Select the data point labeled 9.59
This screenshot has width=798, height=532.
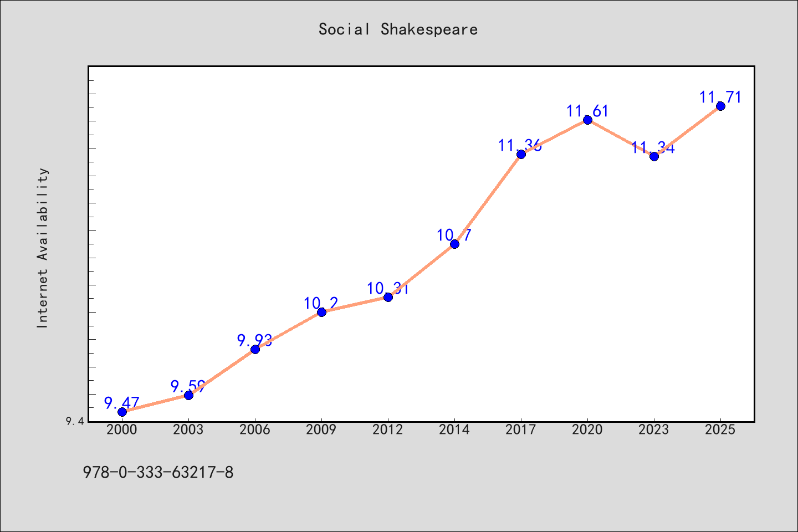[188, 395]
